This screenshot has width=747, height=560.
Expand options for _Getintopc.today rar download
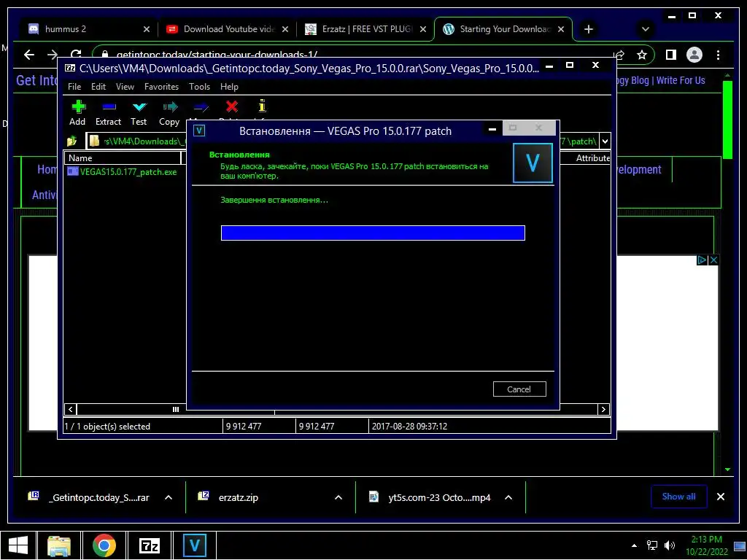169,497
